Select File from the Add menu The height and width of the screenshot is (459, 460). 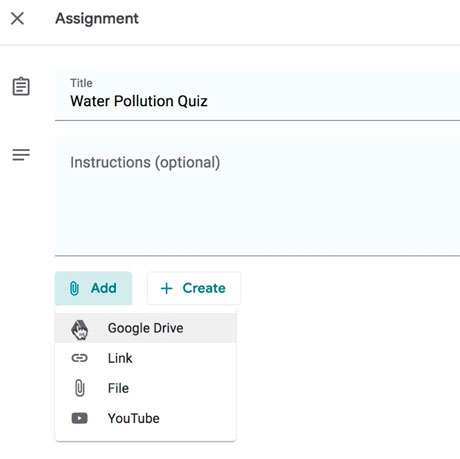pos(145,388)
